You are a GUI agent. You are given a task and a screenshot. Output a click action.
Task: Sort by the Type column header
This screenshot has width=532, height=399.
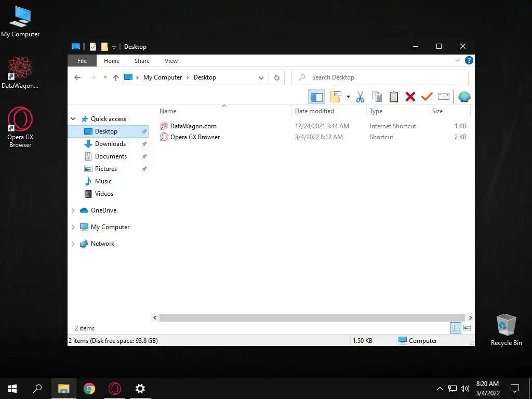point(397,111)
